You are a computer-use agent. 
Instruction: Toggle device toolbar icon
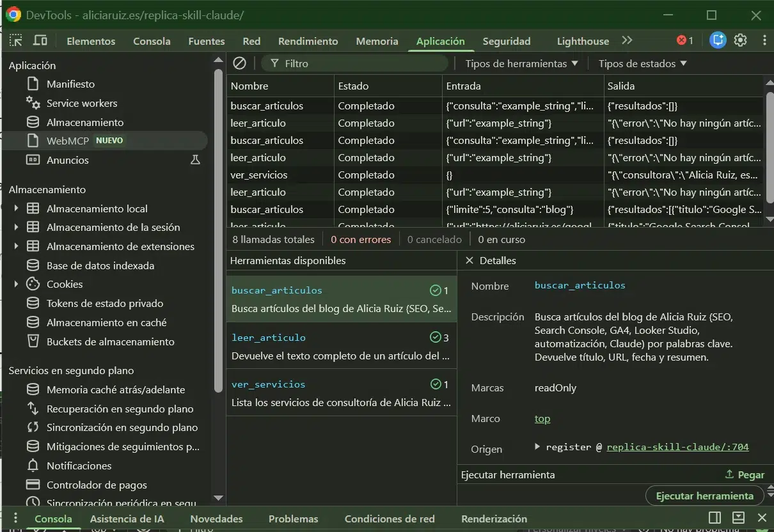[x=40, y=40]
